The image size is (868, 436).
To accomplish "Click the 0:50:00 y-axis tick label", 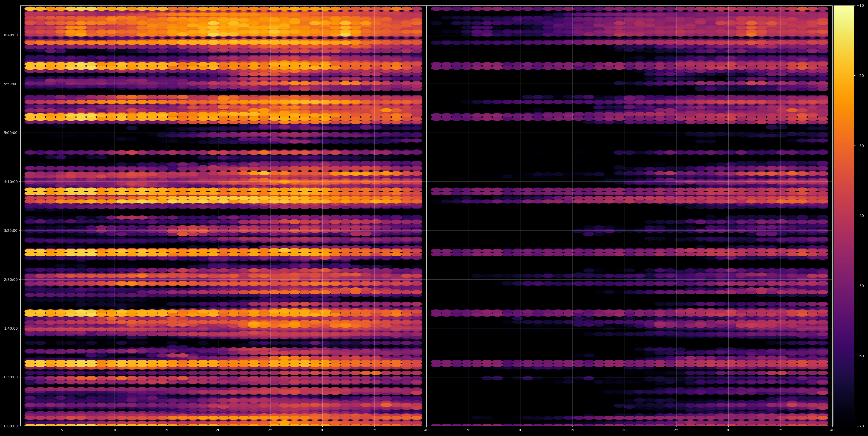I will pyautogui.click(x=11, y=377).
